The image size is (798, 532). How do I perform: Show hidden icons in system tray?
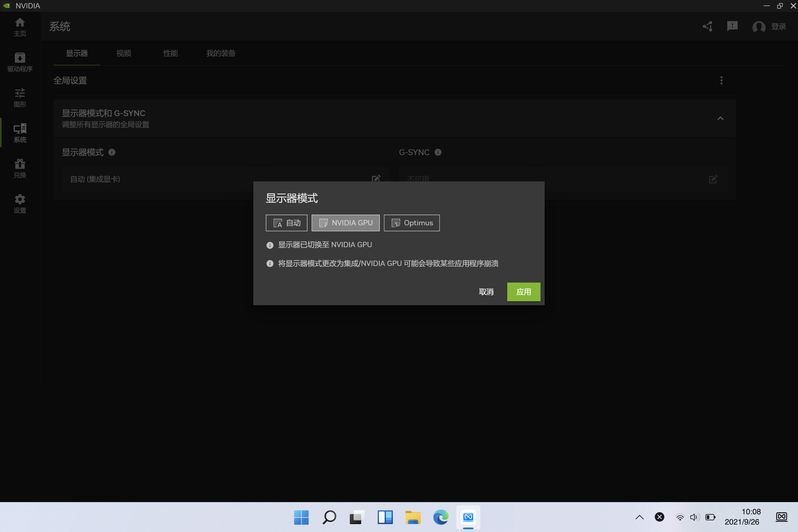639,517
